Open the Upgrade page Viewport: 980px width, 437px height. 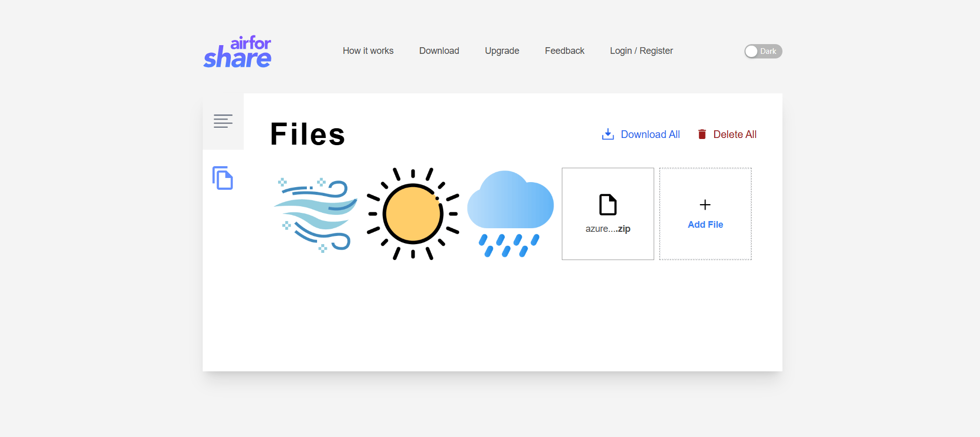[502, 51]
